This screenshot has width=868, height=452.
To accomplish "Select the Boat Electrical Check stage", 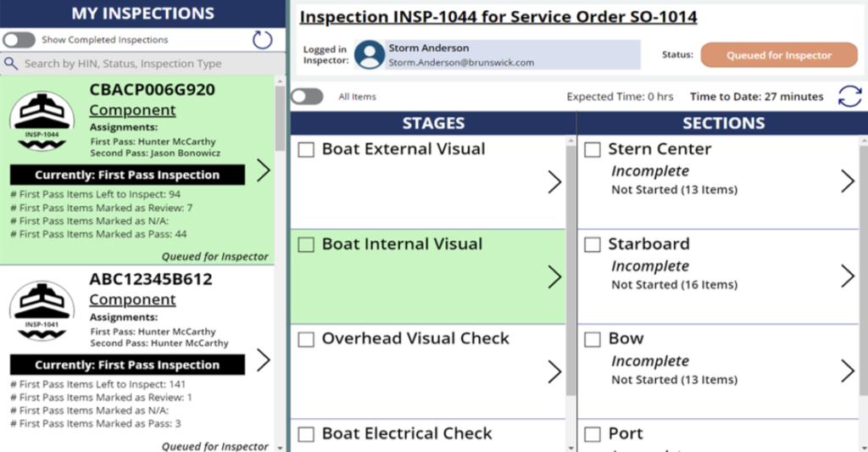I will pyautogui.click(x=407, y=433).
